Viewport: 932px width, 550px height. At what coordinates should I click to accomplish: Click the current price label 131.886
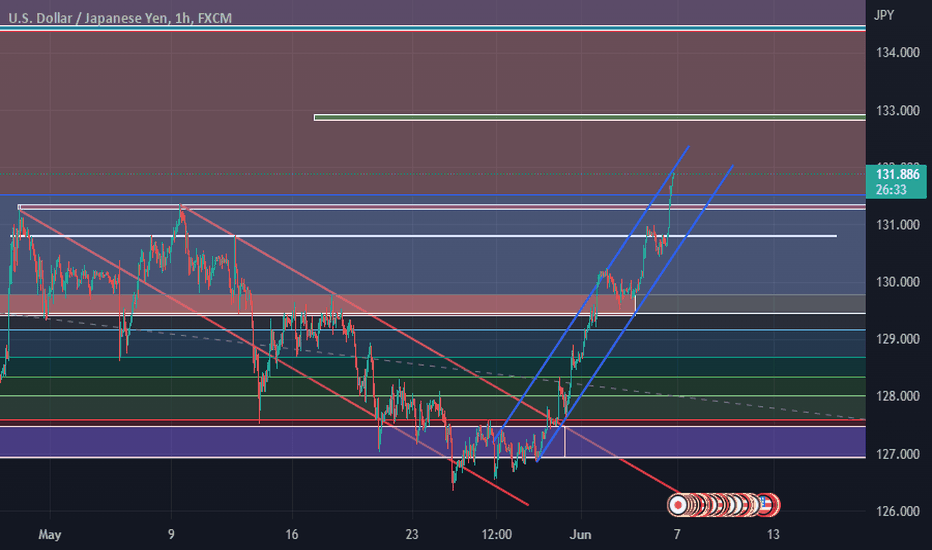[898, 174]
